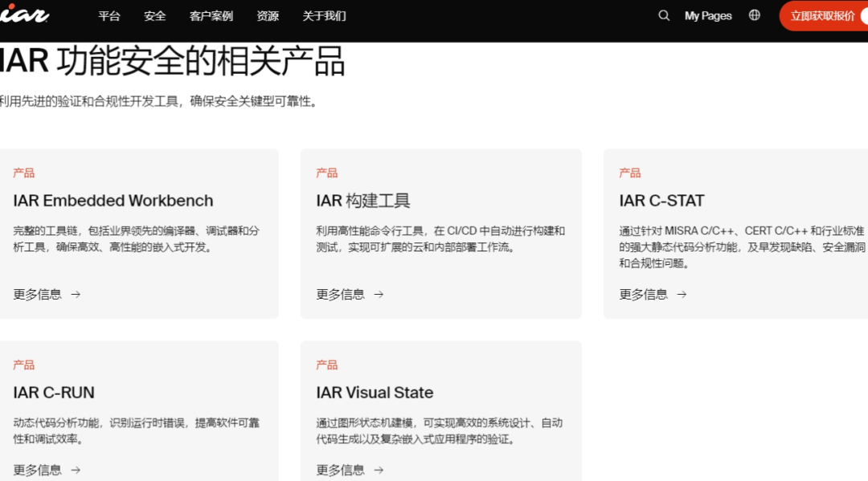Click the description starting 通过针对 MISRA C/C++

(x=742, y=247)
